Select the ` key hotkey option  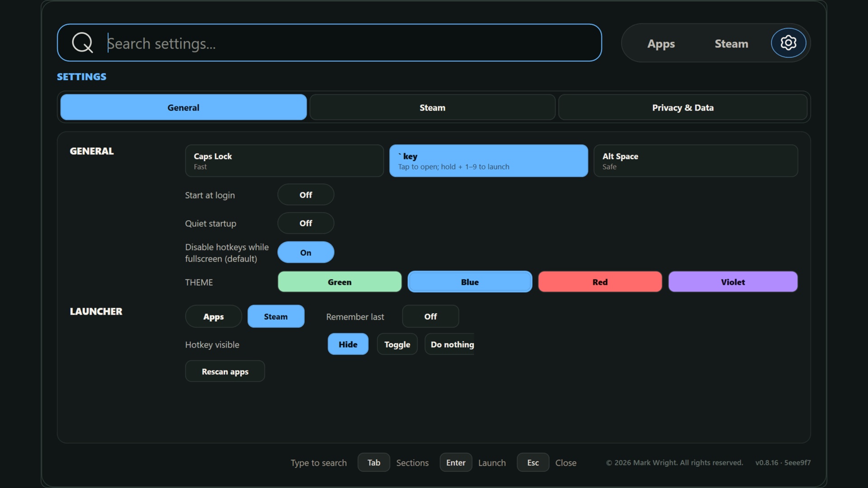click(x=489, y=161)
